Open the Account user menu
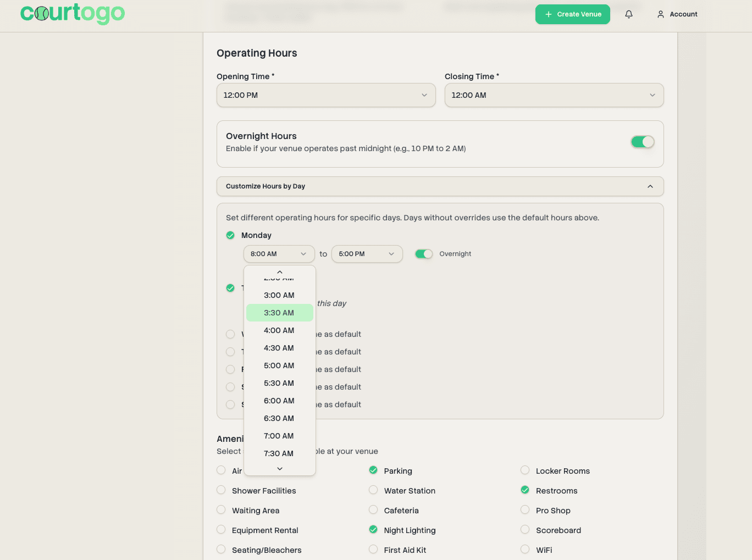 tap(677, 14)
